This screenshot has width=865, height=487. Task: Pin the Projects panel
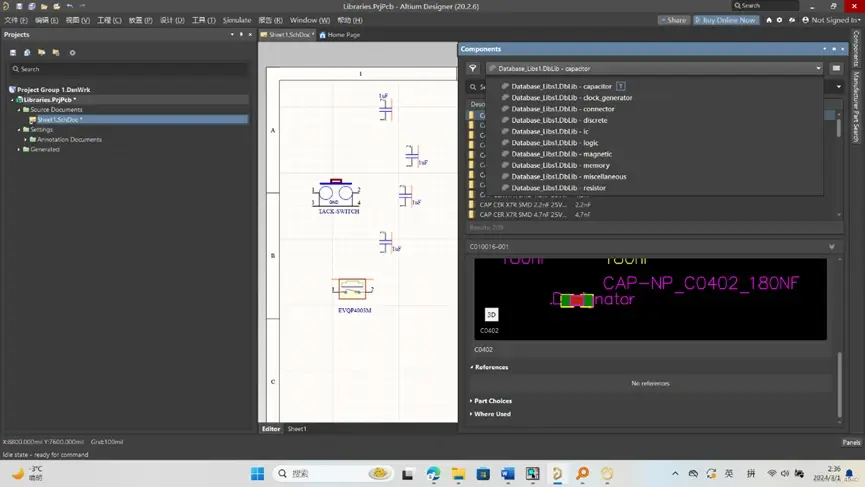[241, 34]
